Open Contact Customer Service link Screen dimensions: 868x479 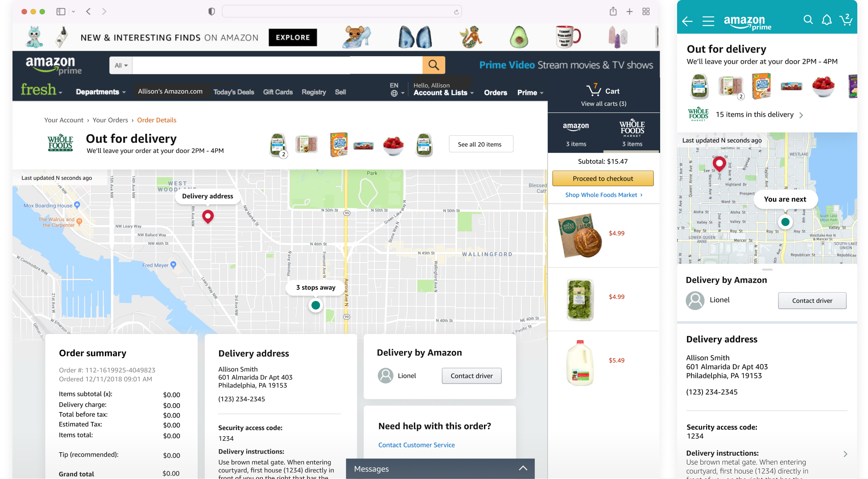(416, 445)
